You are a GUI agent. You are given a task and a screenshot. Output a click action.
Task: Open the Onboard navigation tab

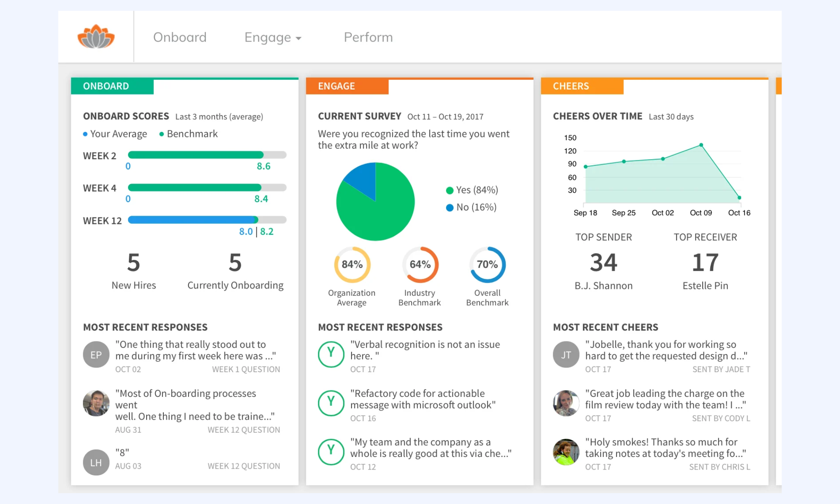click(180, 37)
